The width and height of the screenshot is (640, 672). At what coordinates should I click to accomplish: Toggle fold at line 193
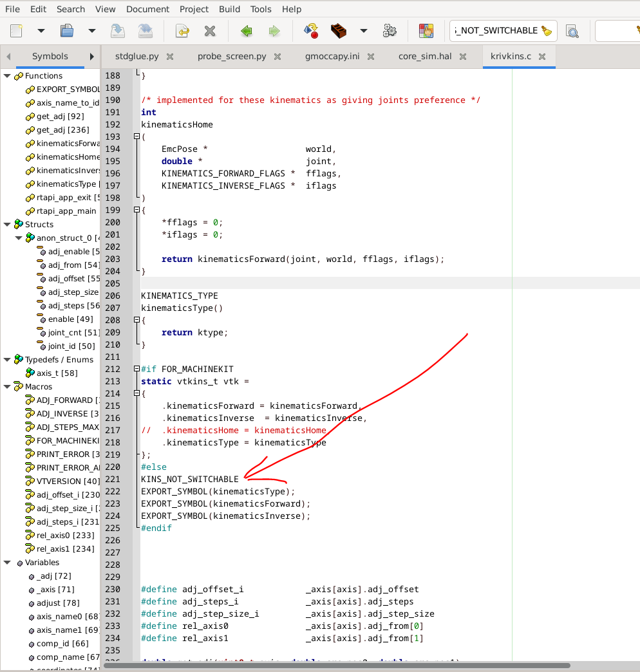pyautogui.click(x=136, y=136)
